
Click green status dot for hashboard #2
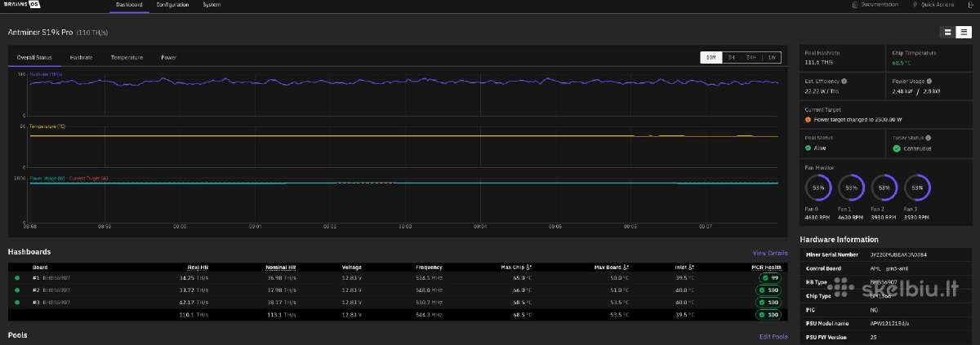pos(17,290)
